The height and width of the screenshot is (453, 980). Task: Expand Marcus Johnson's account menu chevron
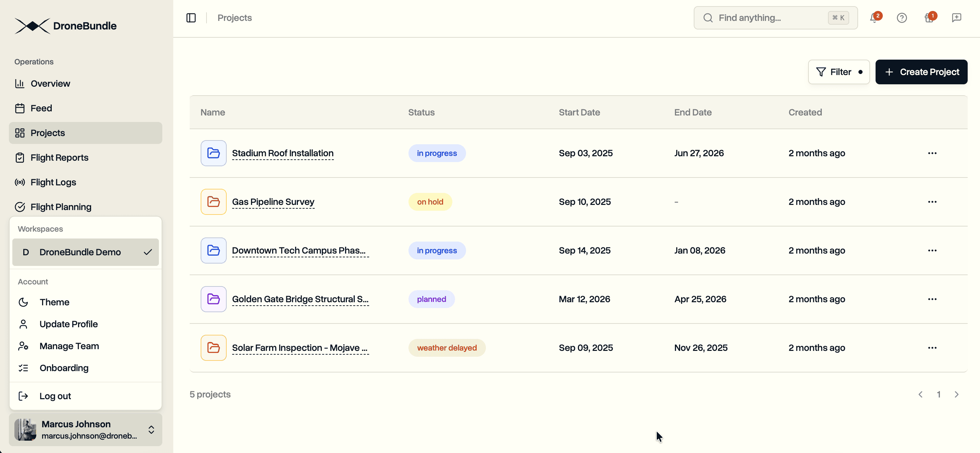coord(151,429)
